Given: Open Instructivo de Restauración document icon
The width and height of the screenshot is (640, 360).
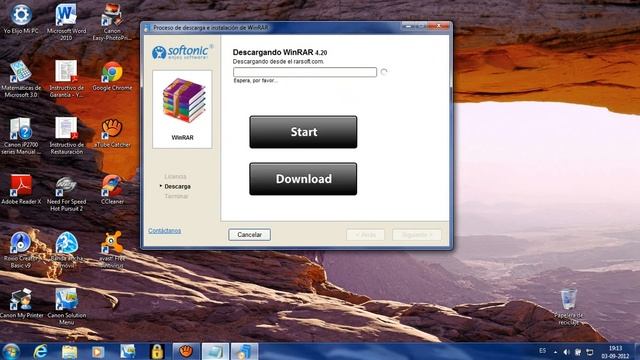Looking at the screenshot, I should [x=66, y=136].
